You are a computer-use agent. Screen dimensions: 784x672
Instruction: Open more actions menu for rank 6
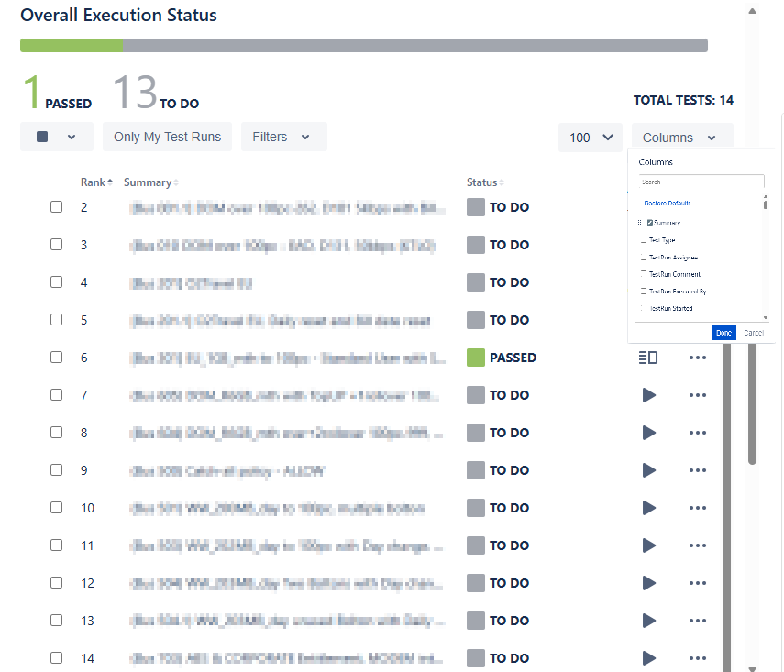point(697,358)
